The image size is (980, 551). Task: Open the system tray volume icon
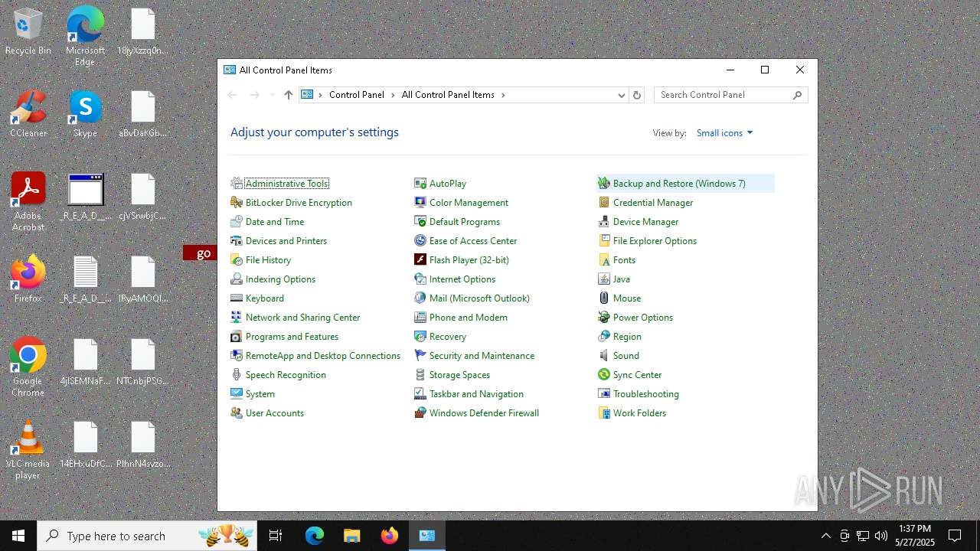click(x=881, y=536)
